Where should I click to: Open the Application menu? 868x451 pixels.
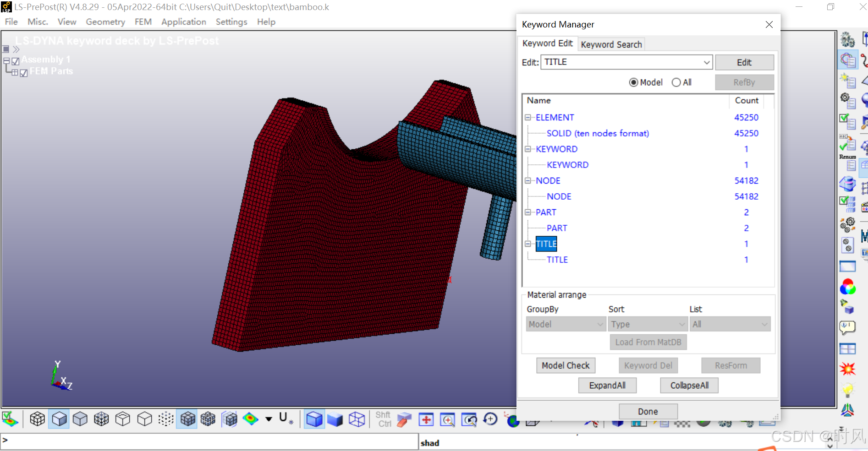[184, 22]
